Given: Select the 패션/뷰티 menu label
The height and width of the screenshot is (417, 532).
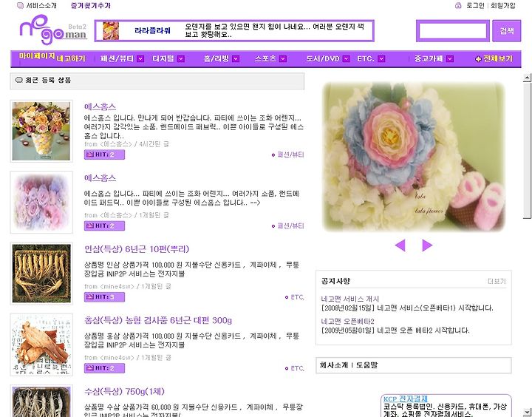Looking at the screenshot, I should pos(117,58).
